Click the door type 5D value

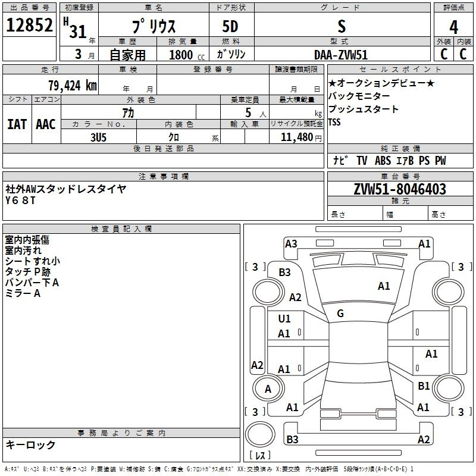tap(230, 26)
